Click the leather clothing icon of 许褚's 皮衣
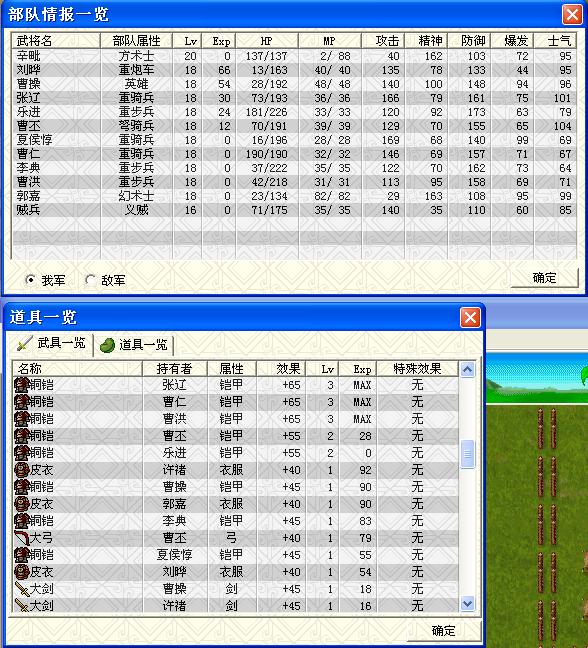Screen dimensions: 588x648 (21, 470)
